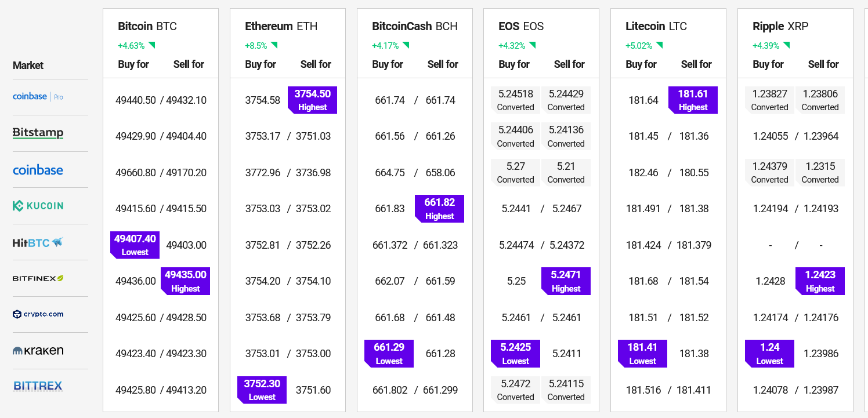Screen dimensions: 868x418
Task: Click Ethereum sell price 3752.26
Action: (x=313, y=245)
